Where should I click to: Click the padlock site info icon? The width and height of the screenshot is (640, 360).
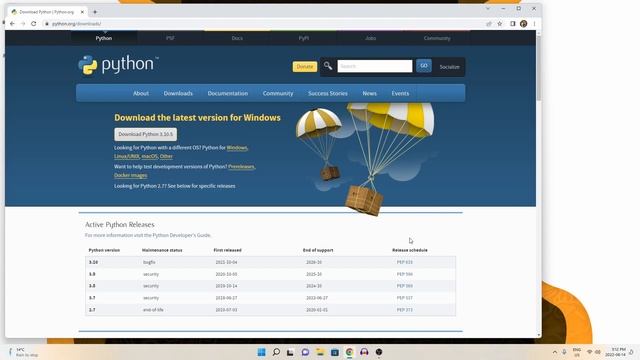(x=47, y=24)
